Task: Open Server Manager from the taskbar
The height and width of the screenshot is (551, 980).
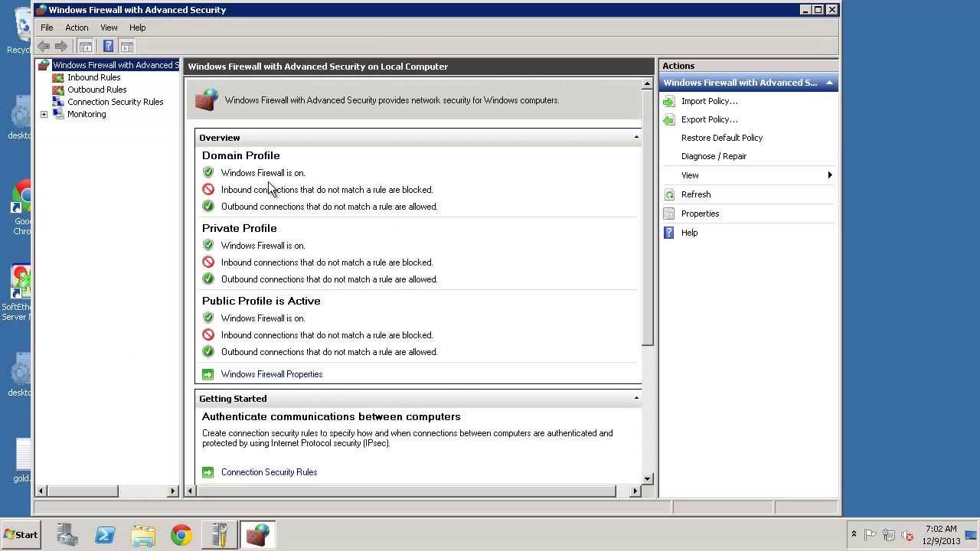Action: point(67,535)
